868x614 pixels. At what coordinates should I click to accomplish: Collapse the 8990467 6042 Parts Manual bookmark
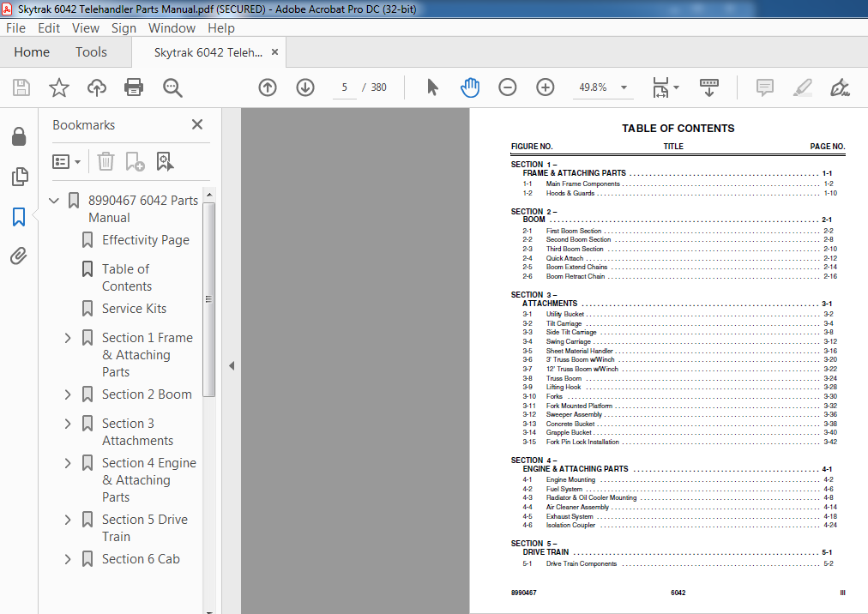coord(54,201)
